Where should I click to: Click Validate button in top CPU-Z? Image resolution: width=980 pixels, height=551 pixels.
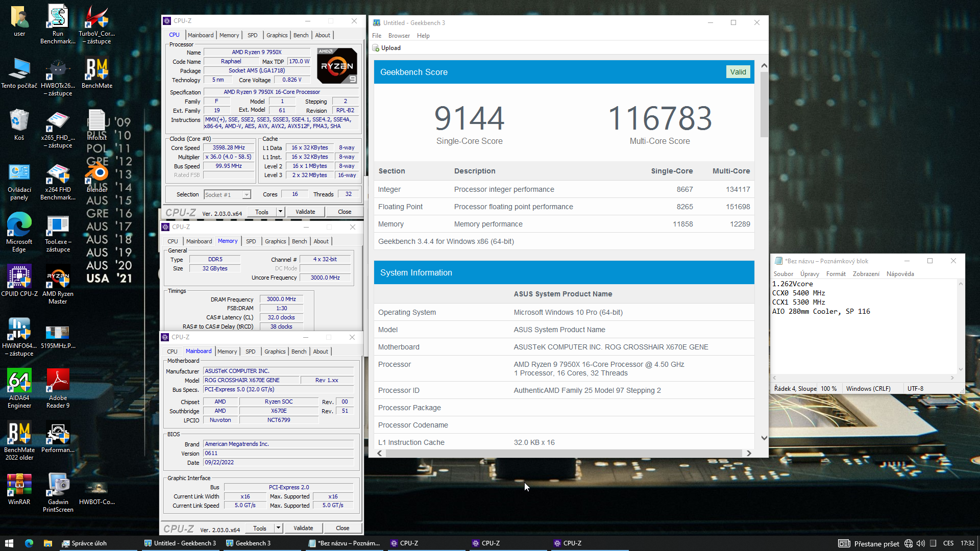305,212
